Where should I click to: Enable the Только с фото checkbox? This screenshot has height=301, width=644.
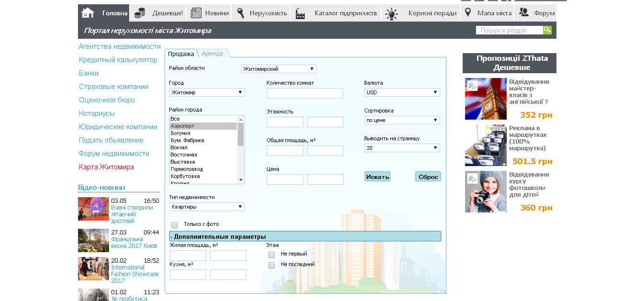[x=175, y=225]
